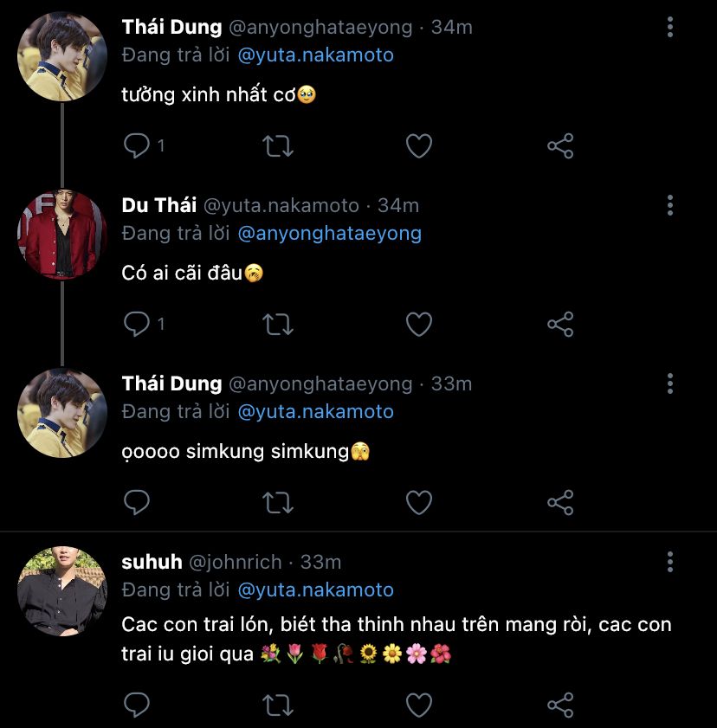The height and width of the screenshot is (728, 717).
Task: Open @anyonghataeyong mention link in Du Thái's reply
Action: click(x=329, y=233)
